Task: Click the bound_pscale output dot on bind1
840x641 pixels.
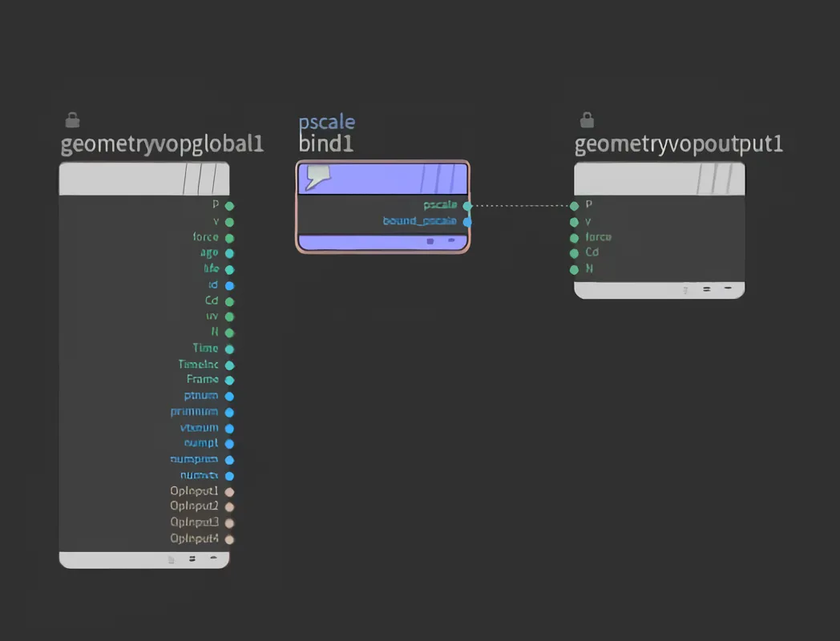Action: pyautogui.click(x=467, y=221)
